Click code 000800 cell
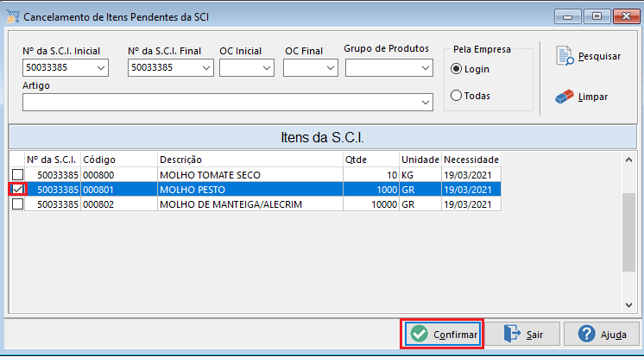Viewport: 644px width, 357px height. coord(119,175)
